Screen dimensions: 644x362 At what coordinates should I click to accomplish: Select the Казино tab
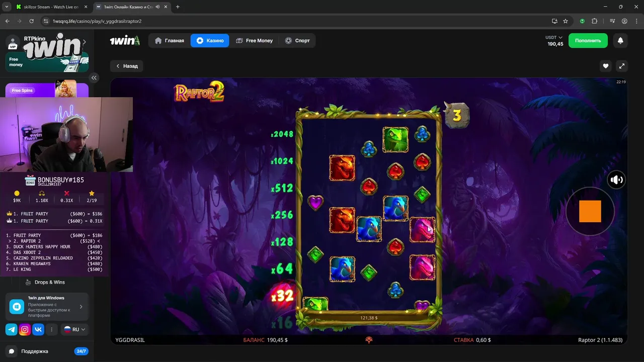tap(210, 41)
